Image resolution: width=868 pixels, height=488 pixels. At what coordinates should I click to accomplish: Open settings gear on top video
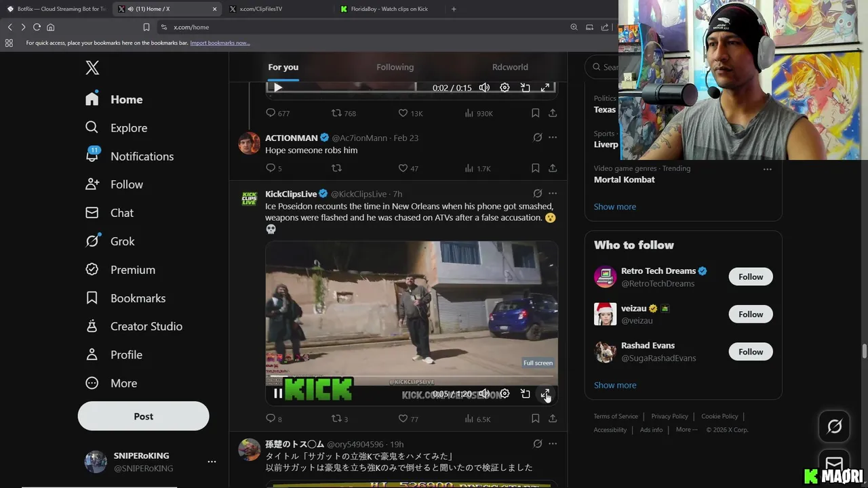click(505, 87)
